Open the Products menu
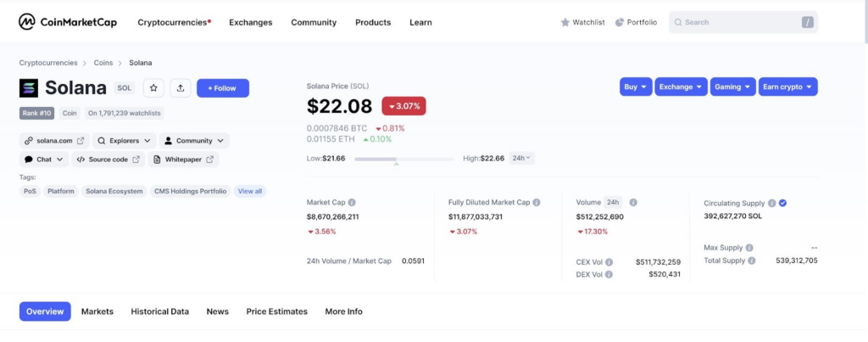The image size is (868, 342). coord(373,23)
